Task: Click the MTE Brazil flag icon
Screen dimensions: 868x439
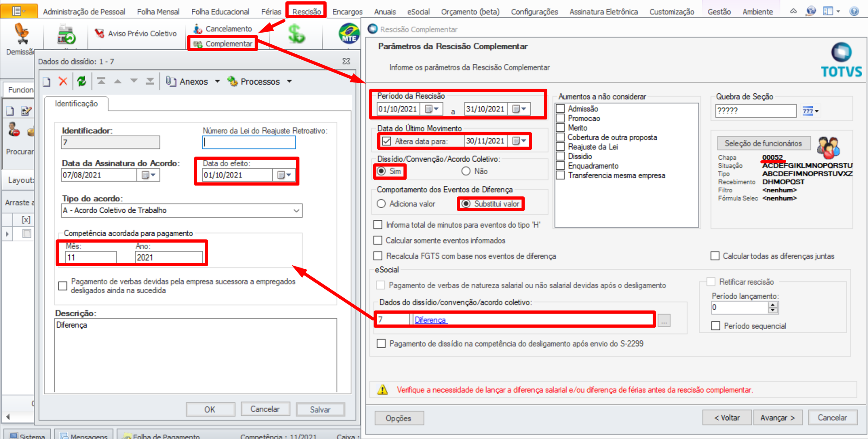Action: point(349,34)
